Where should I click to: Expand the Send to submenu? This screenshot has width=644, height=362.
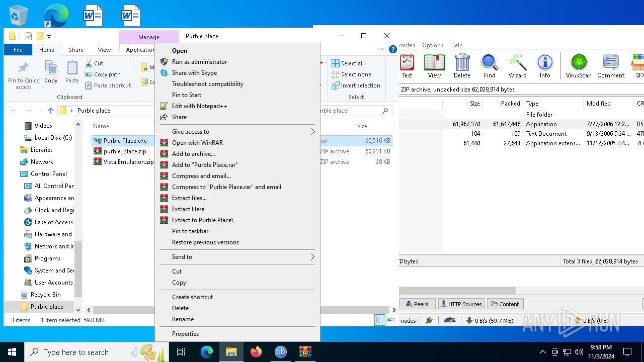pyautogui.click(x=237, y=257)
